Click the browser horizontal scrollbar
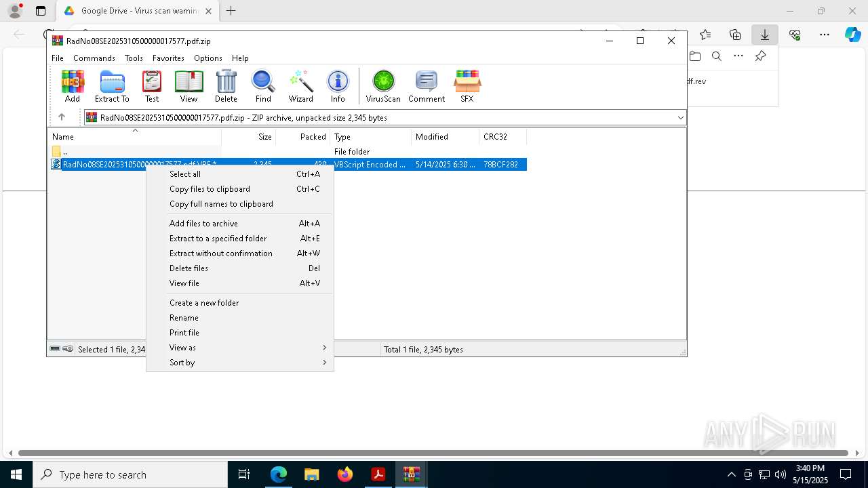868x488 pixels. click(433, 453)
